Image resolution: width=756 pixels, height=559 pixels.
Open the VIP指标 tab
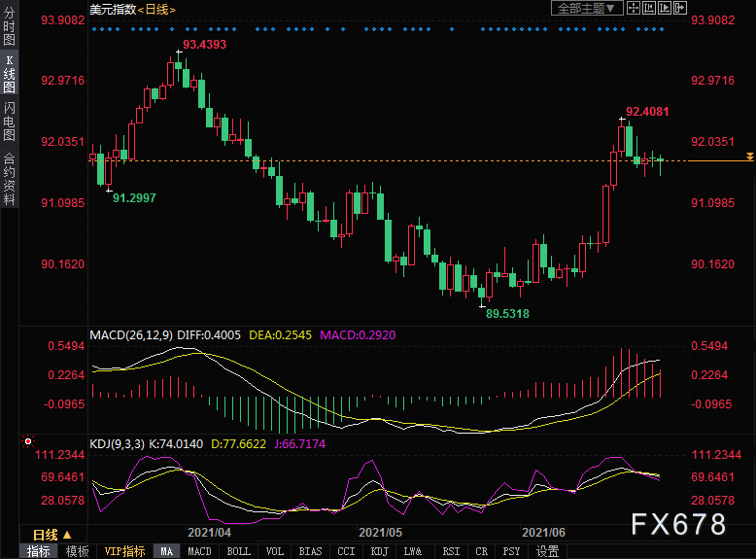click(x=125, y=551)
